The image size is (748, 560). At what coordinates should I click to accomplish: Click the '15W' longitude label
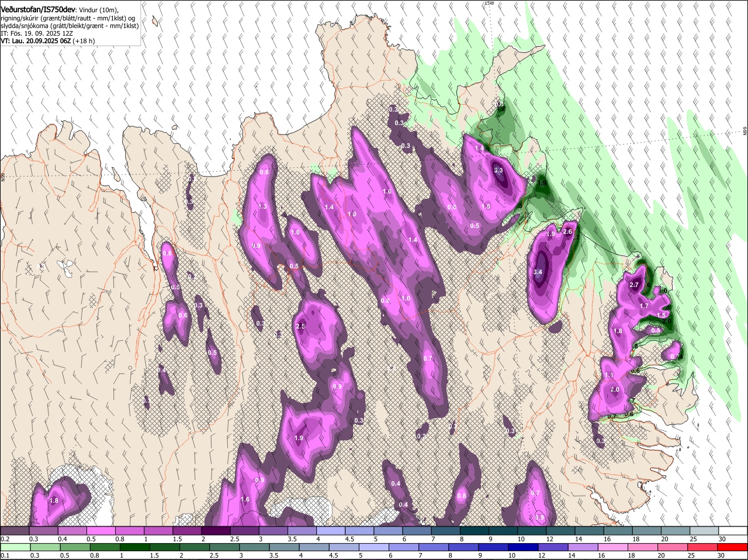(489, 3)
